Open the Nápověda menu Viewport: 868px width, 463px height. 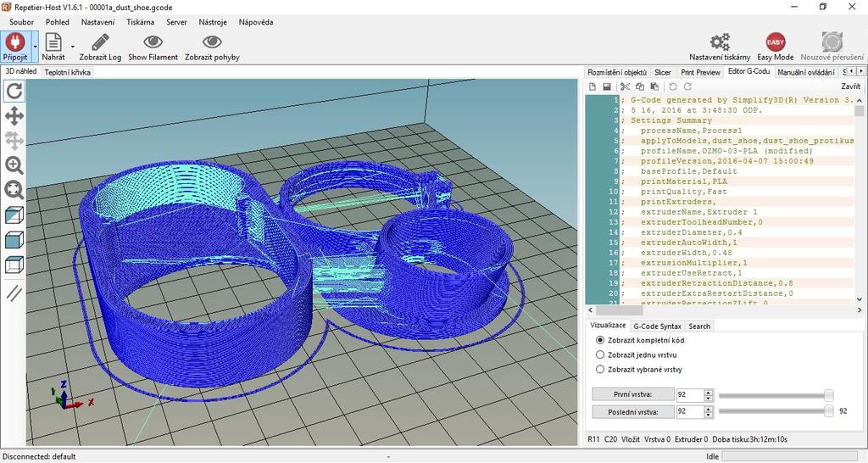[256, 22]
